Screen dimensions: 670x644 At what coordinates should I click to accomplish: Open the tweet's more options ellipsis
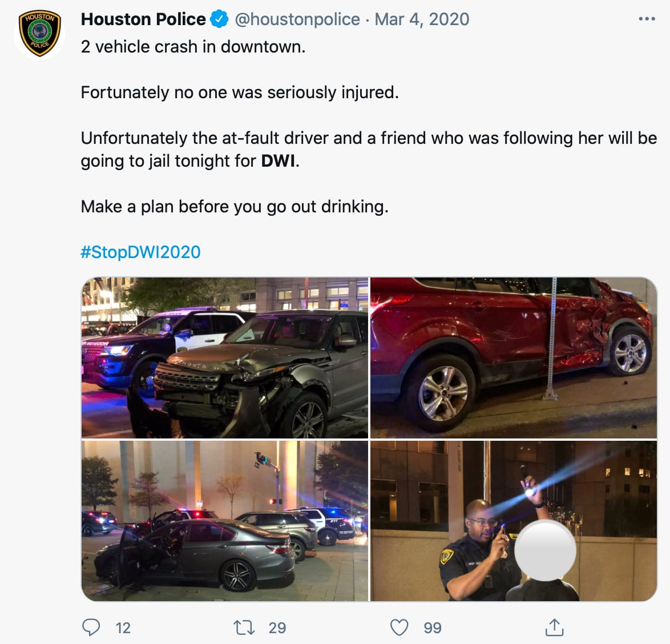point(647,19)
